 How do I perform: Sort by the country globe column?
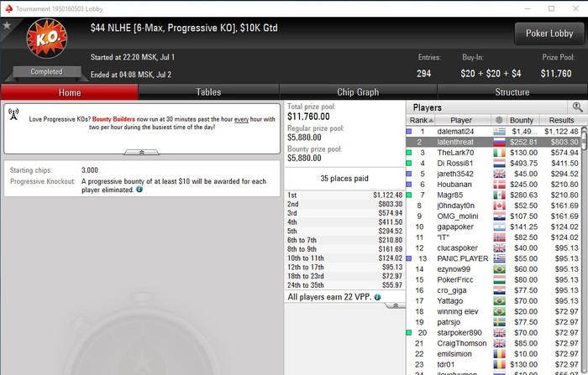(x=499, y=120)
